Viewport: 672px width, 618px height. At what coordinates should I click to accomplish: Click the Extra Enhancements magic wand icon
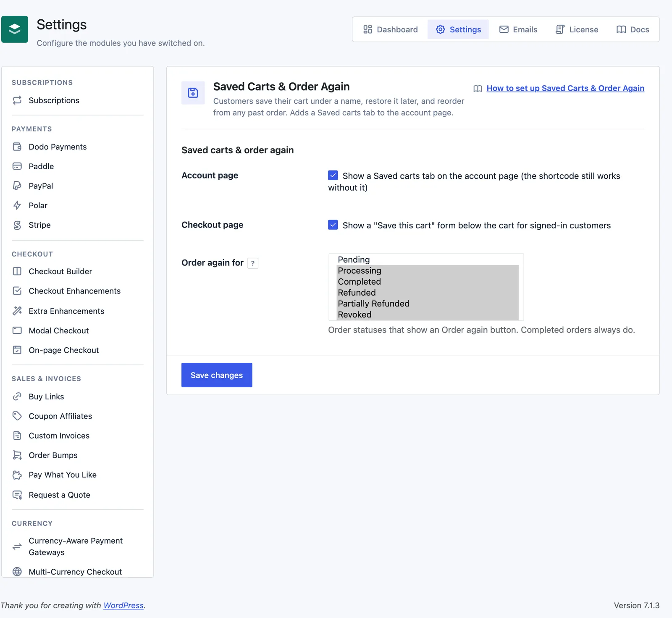coord(17,311)
